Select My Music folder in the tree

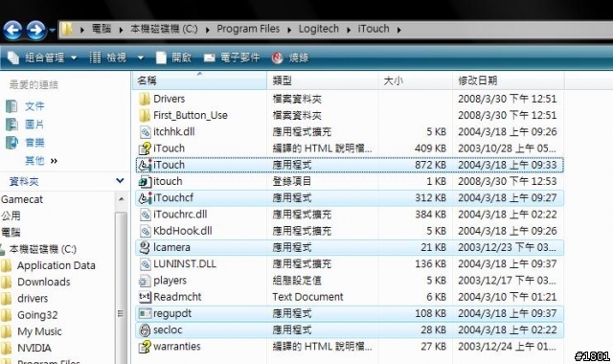[x=39, y=331]
